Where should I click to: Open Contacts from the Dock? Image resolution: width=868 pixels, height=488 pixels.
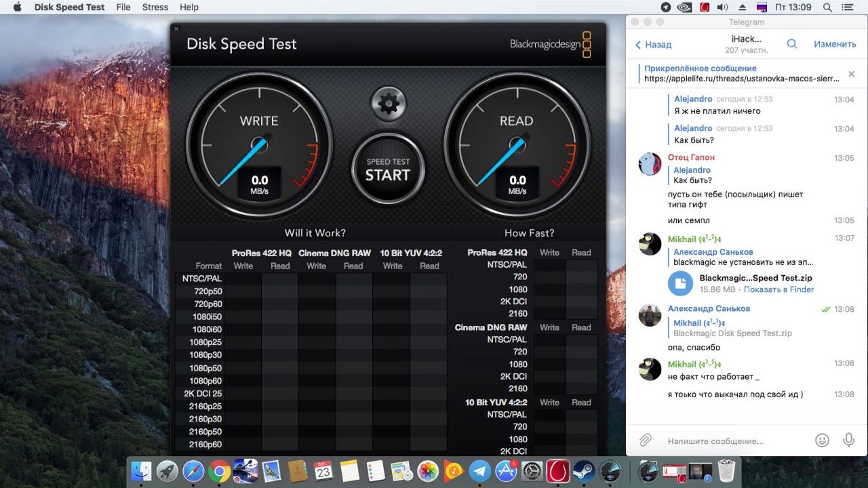298,471
